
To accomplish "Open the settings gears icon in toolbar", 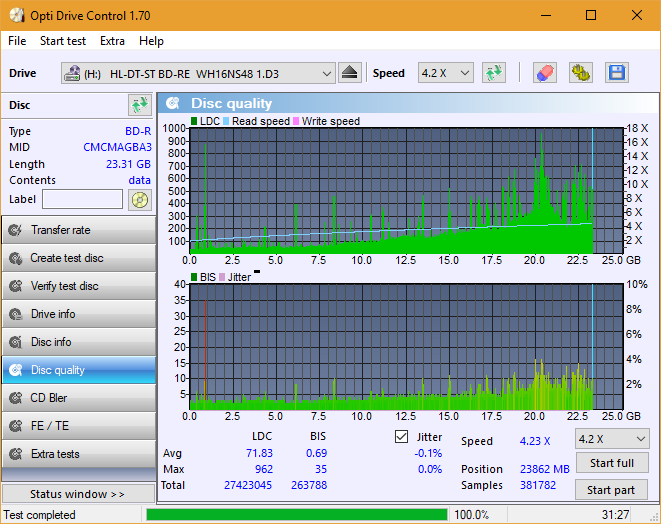I will [580, 73].
